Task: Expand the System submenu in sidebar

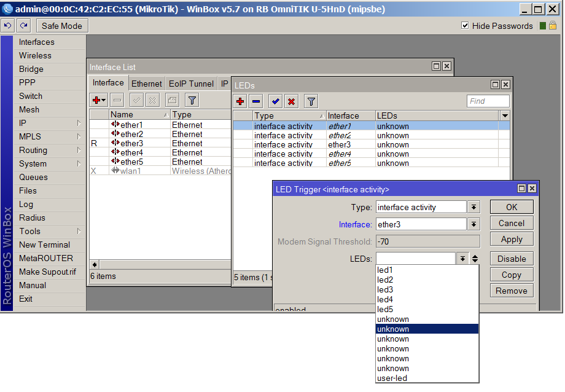Action: 49,163
